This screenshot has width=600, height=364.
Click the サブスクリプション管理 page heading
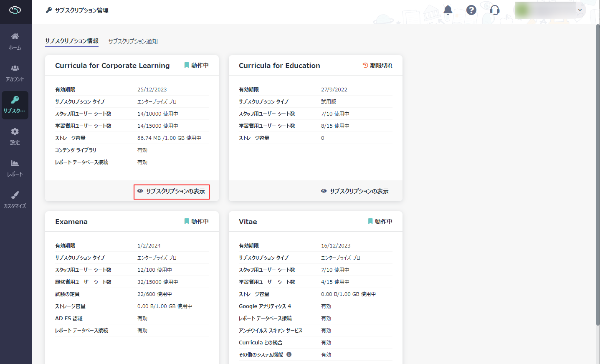tap(82, 10)
